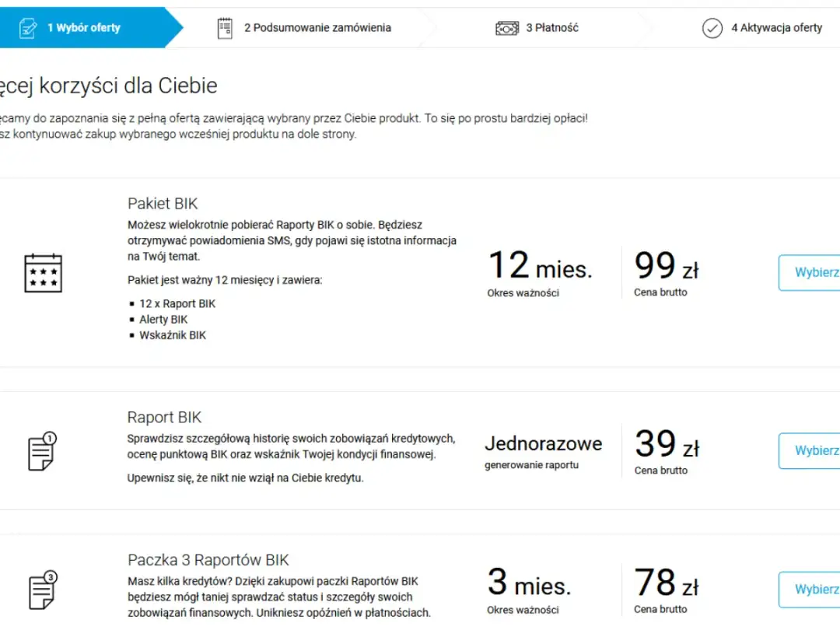
Task: Click the "12 x Raport BIK" list item
Action: click(177, 303)
